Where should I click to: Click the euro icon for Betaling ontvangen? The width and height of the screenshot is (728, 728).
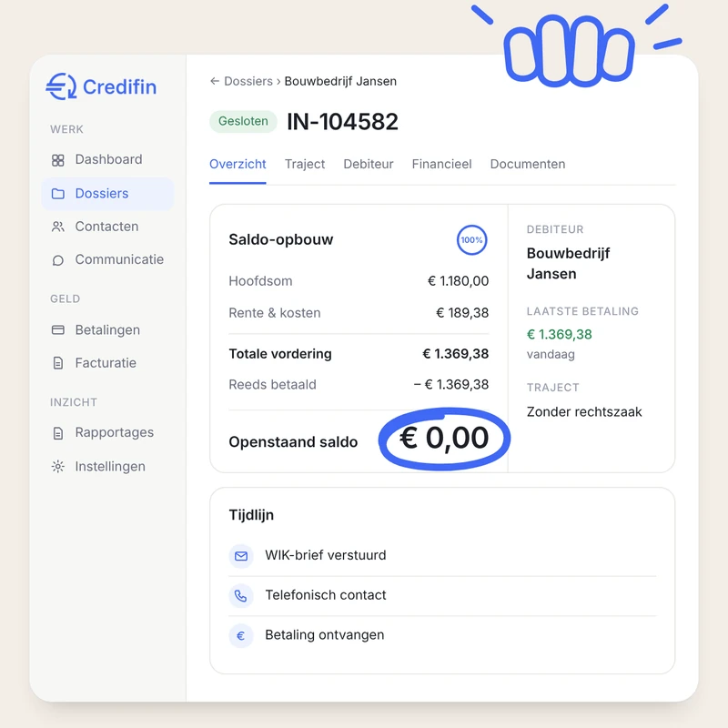tap(241, 635)
